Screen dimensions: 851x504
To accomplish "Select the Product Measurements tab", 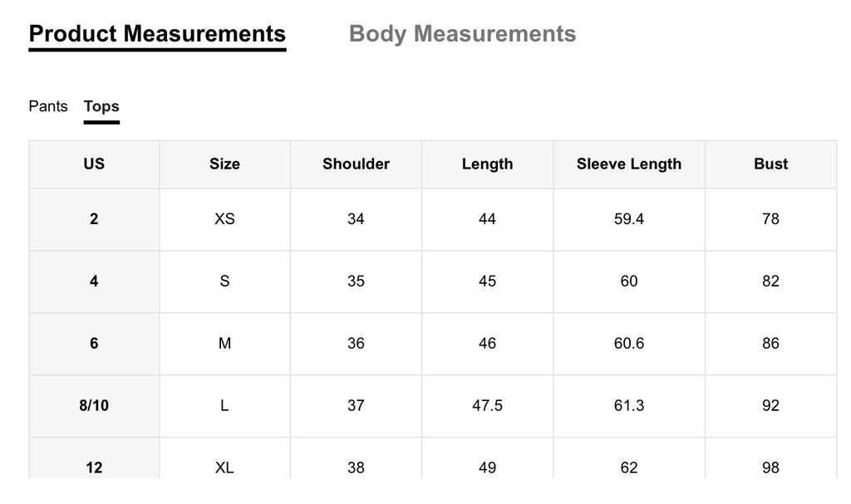I will (157, 34).
